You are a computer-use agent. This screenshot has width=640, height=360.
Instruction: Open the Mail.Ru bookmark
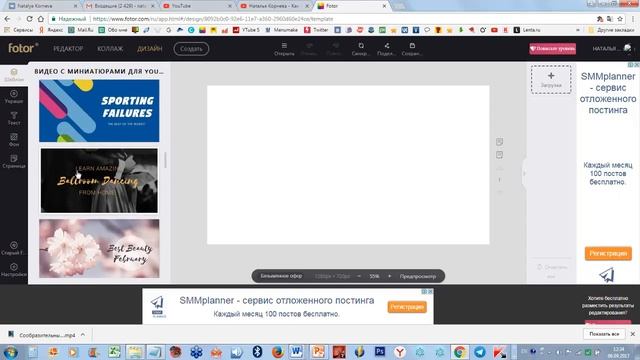coord(81,30)
